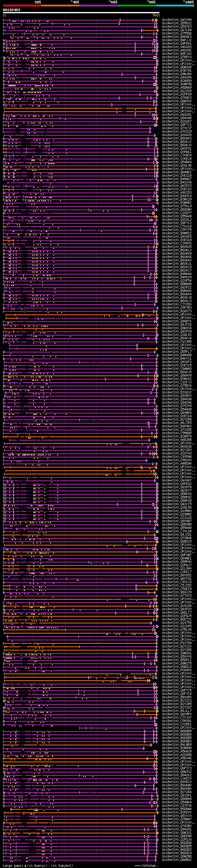Click the UniRef100_B2W9Q9 label
This screenshot has height=868, width=197.
coord(177,81)
